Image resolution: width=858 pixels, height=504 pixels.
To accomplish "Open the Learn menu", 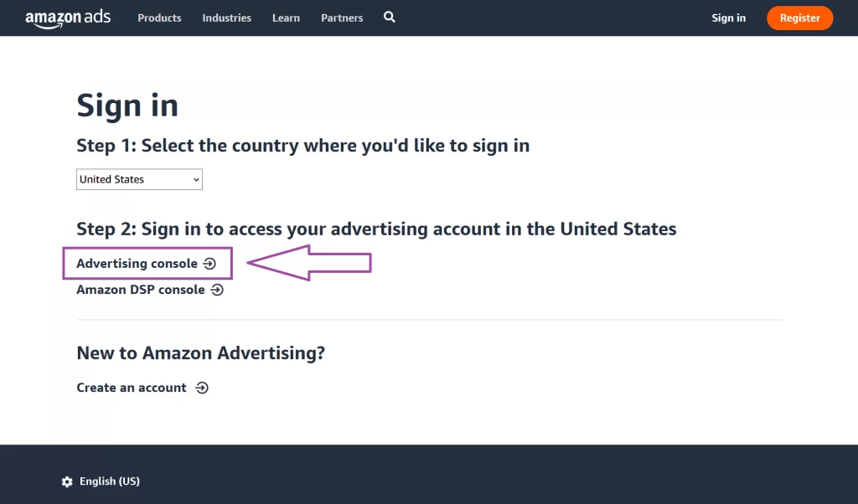I will tap(286, 18).
